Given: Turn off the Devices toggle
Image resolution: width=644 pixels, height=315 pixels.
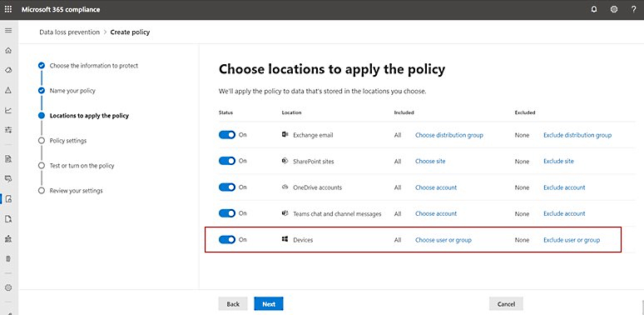Looking at the screenshot, I should coord(227,239).
